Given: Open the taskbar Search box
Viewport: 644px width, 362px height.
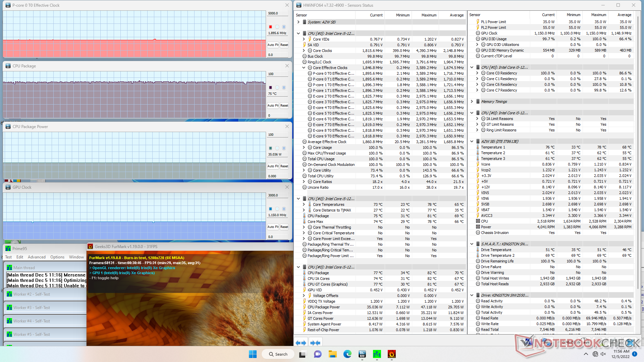Looking at the screenshot, I should (278, 354).
